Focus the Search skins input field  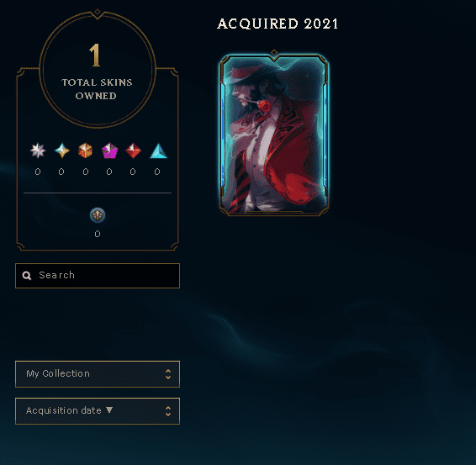point(98,276)
